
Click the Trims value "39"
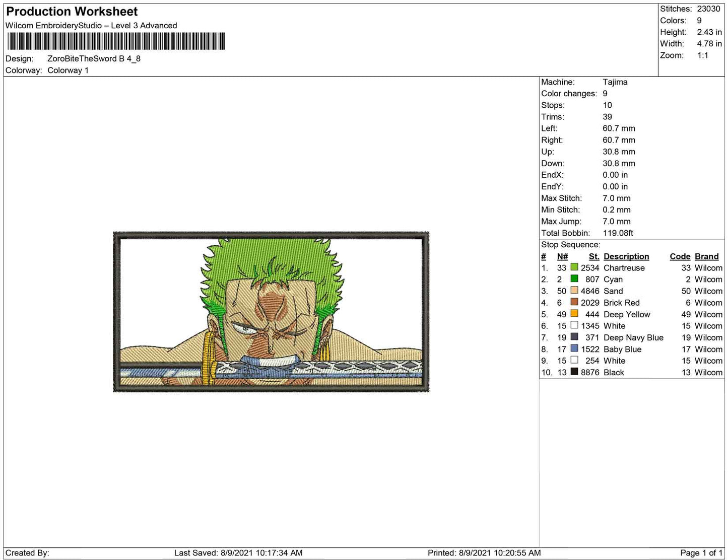608,117
